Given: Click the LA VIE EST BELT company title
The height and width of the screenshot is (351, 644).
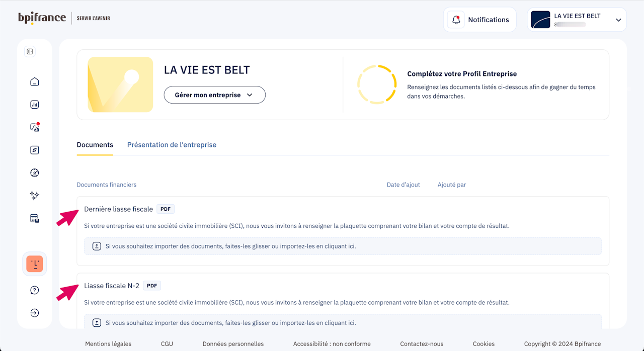Looking at the screenshot, I should [207, 70].
